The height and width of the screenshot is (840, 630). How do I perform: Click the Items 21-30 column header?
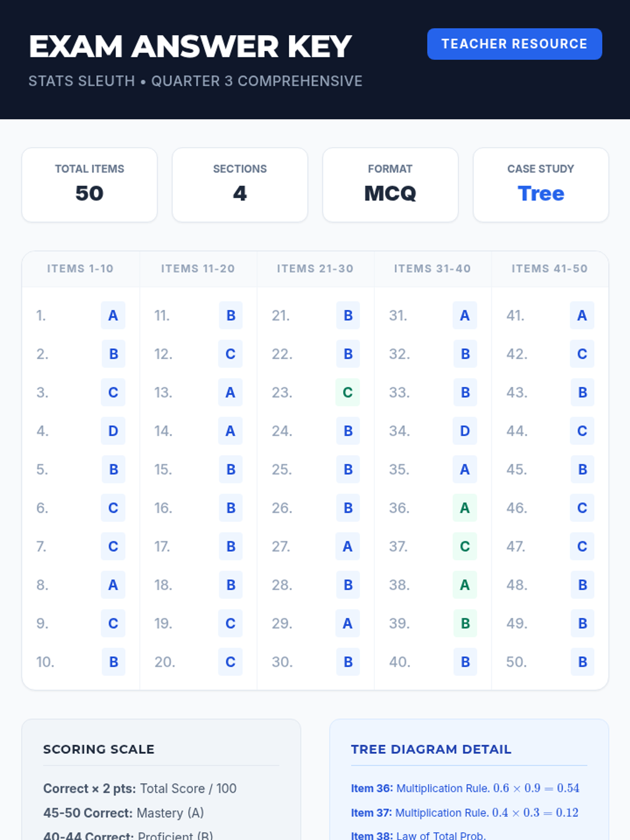coord(315,269)
